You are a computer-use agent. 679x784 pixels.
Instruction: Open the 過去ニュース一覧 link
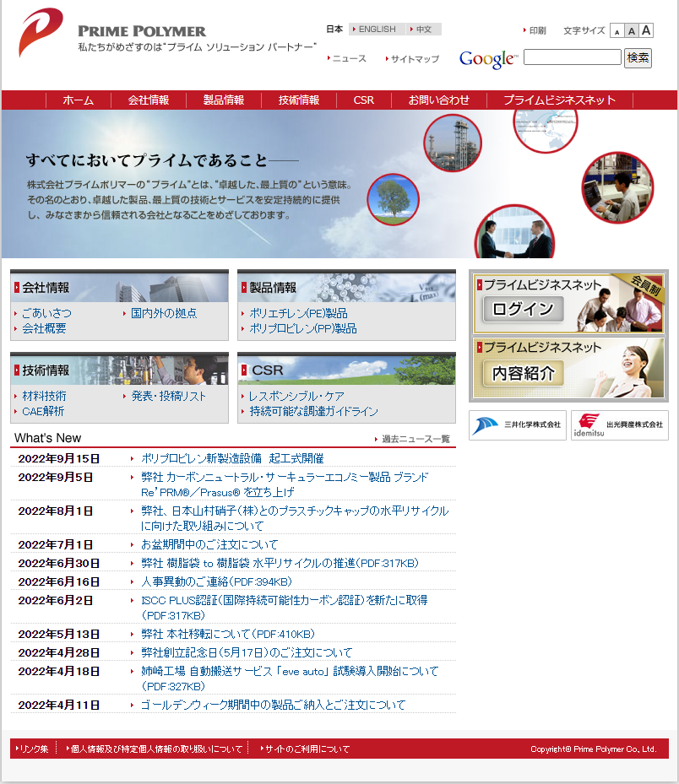[416, 439]
